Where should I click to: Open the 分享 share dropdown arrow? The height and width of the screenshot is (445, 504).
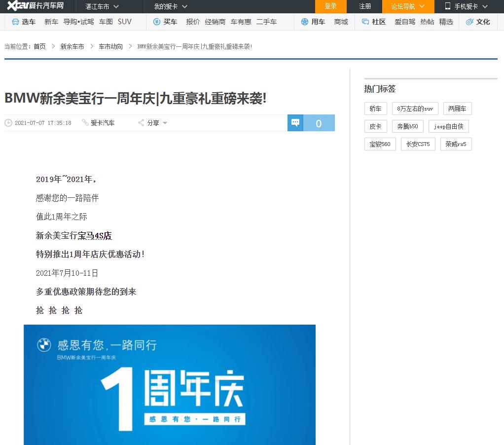click(x=165, y=123)
